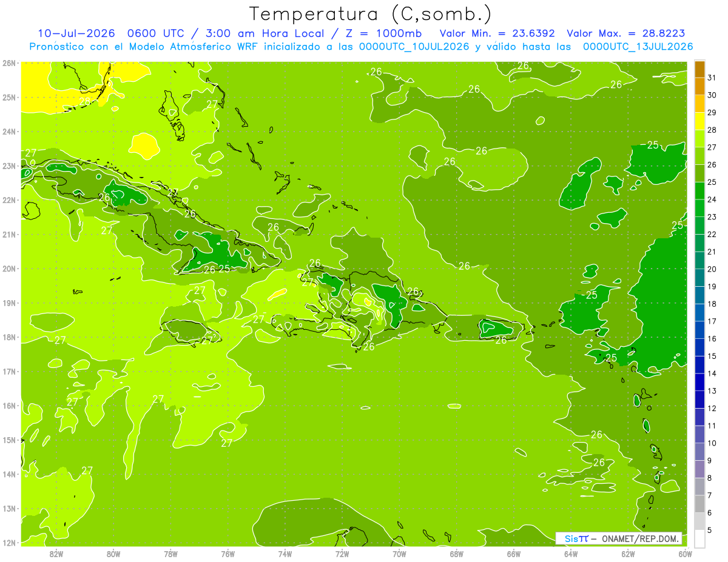The height and width of the screenshot is (562, 728).
Task: Click the yellow swatch between 28 and 29
Action: pos(699,121)
